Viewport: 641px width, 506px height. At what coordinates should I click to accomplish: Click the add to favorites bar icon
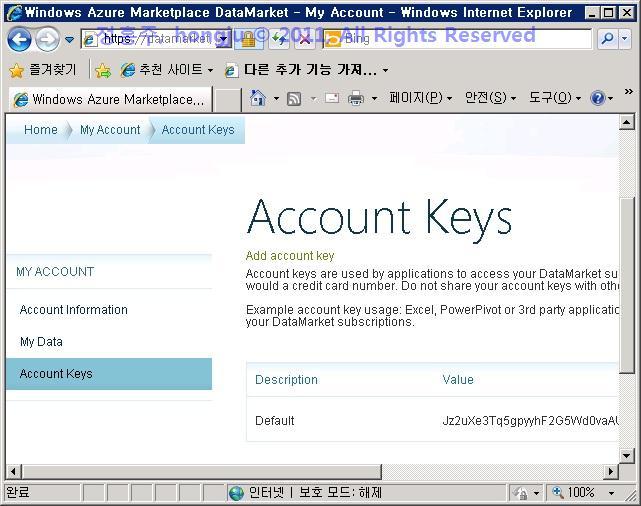[103, 71]
